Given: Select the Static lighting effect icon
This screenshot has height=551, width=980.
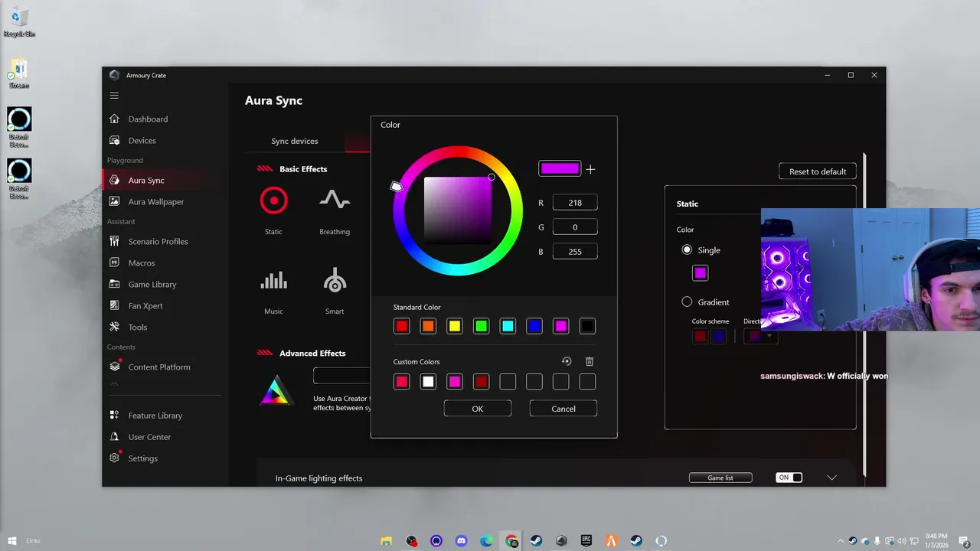Looking at the screenshot, I should [x=273, y=201].
